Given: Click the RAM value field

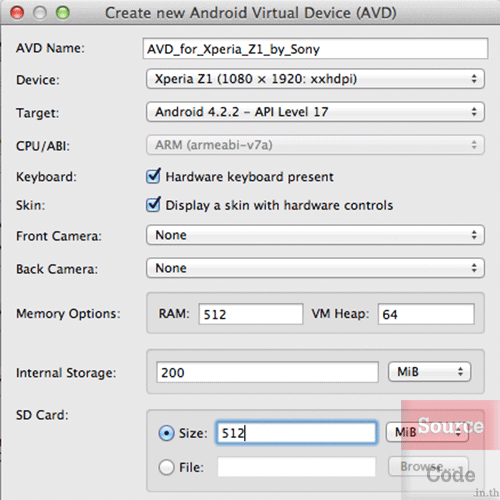Looking at the screenshot, I should point(251,314).
